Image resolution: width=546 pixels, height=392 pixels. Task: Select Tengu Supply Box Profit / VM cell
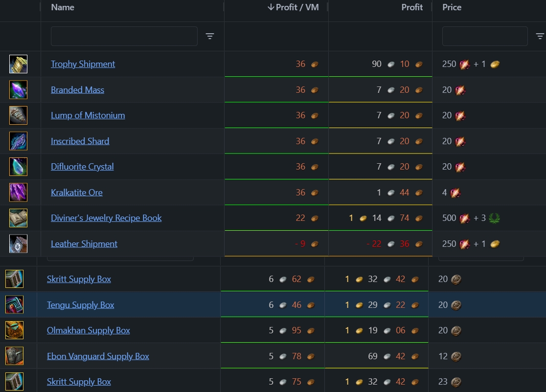[273, 305]
